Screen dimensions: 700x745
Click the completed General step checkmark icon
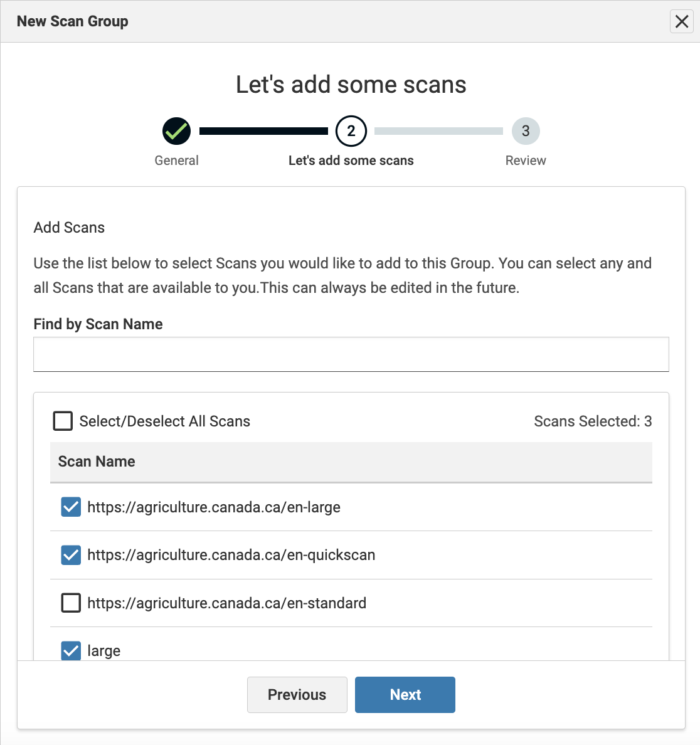[176, 131]
